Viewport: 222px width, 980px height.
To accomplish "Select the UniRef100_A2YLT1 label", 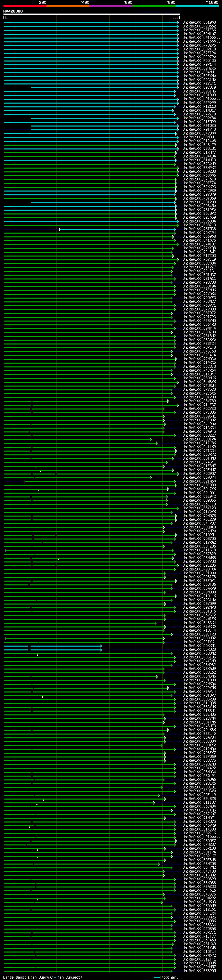I will click(x=199, y=84).
